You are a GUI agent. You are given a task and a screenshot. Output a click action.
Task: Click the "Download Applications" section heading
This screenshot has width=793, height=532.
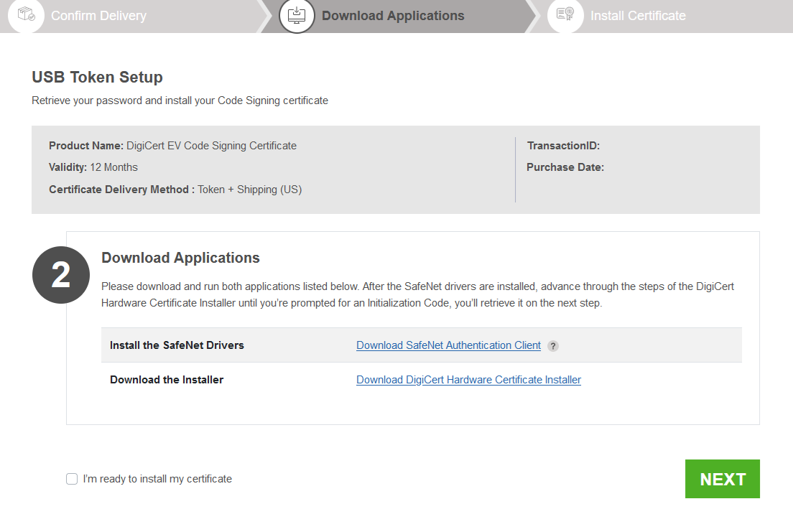180,258
